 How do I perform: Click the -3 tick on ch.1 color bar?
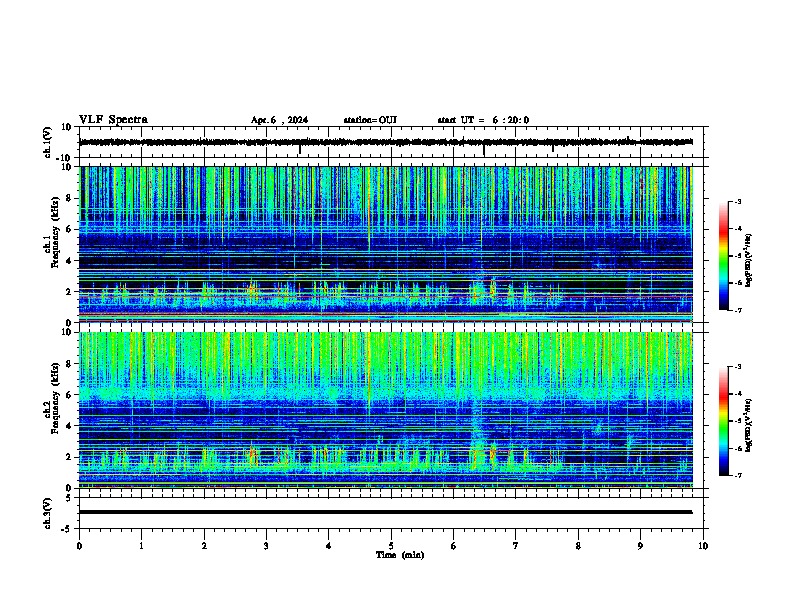tap(737, 201)
